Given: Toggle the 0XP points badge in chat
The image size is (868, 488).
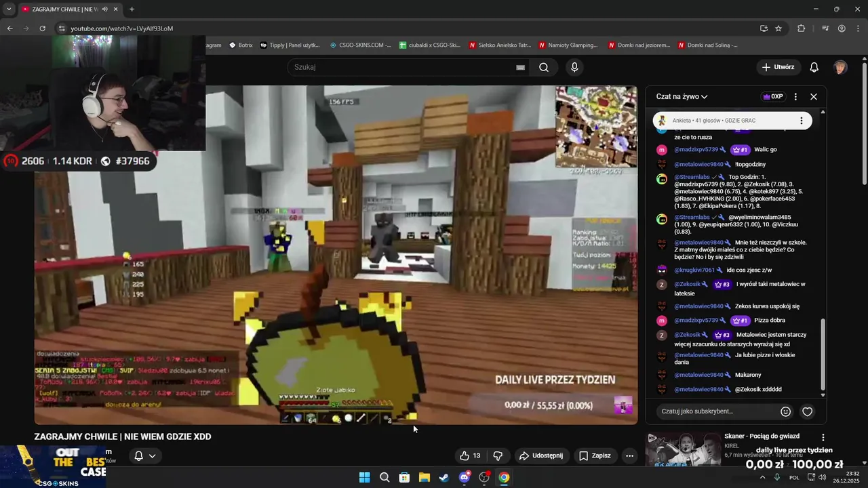Looking at the screenshot, I should pos(773,97).
